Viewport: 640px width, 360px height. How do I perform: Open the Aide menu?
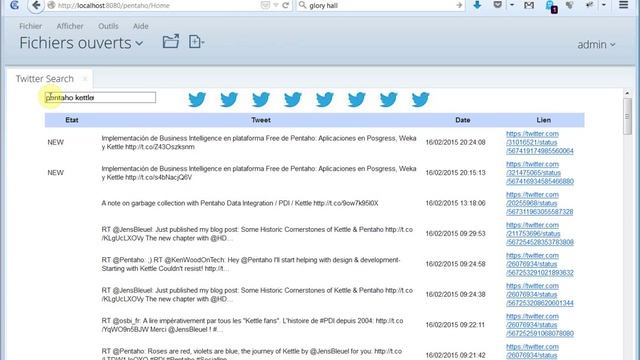pos(140,26)
